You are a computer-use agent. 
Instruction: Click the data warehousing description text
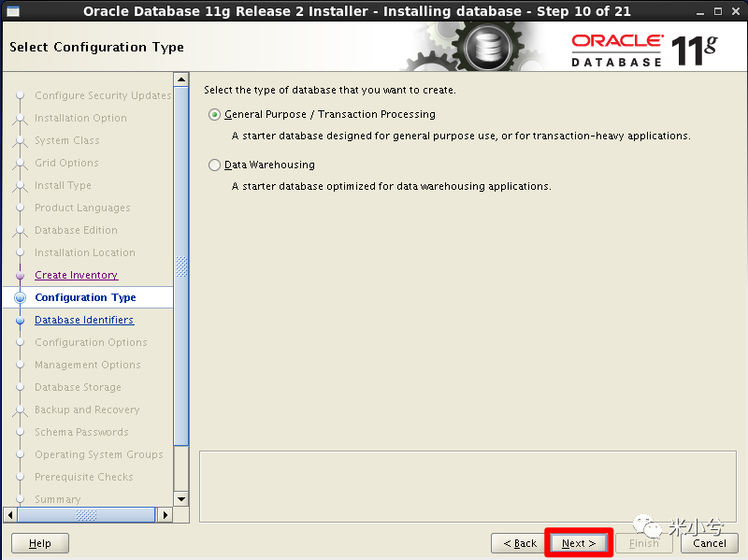point(391,186)
